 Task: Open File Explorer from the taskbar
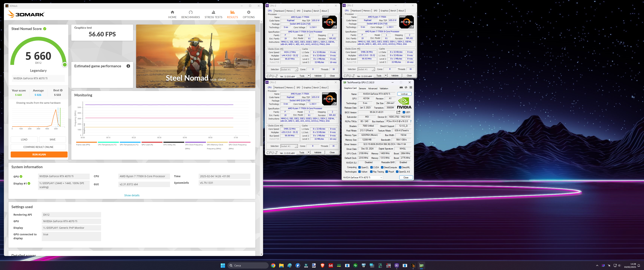point(281,265)
